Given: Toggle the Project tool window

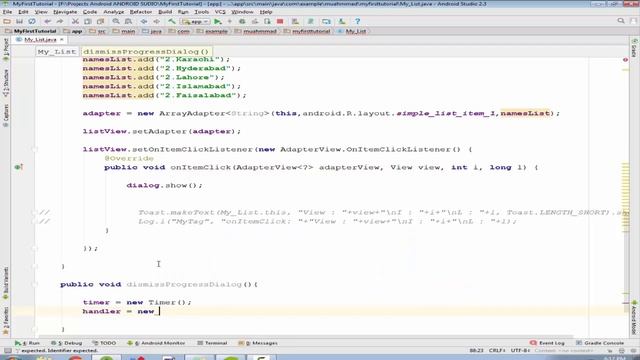Looking at the screenshot, I should point(6,49).
